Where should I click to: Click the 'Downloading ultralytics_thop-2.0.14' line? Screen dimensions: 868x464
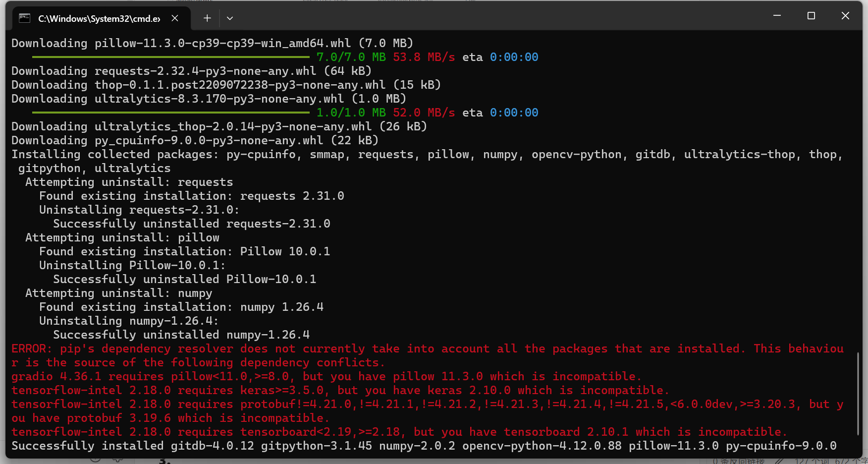coord(219,126)
